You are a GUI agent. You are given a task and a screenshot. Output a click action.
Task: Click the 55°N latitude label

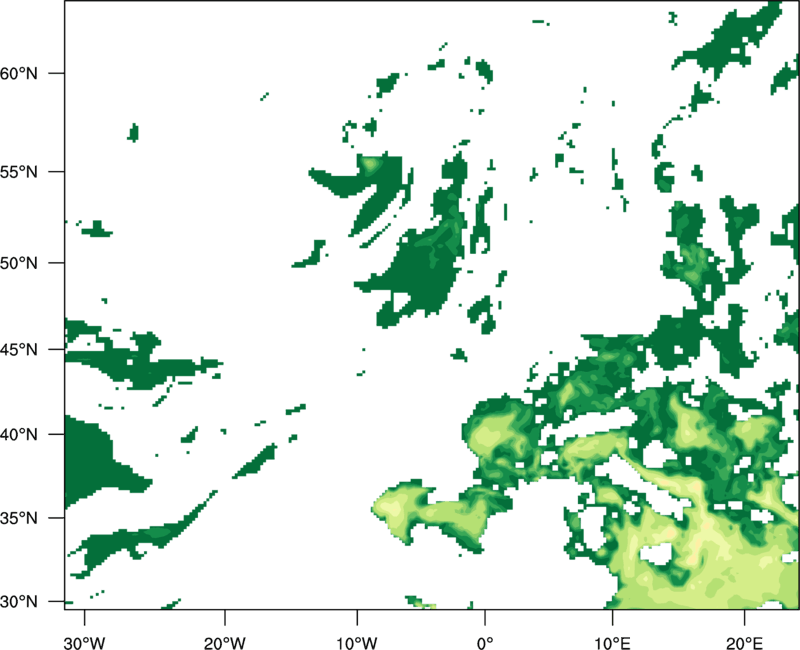[x=19, y=172]
